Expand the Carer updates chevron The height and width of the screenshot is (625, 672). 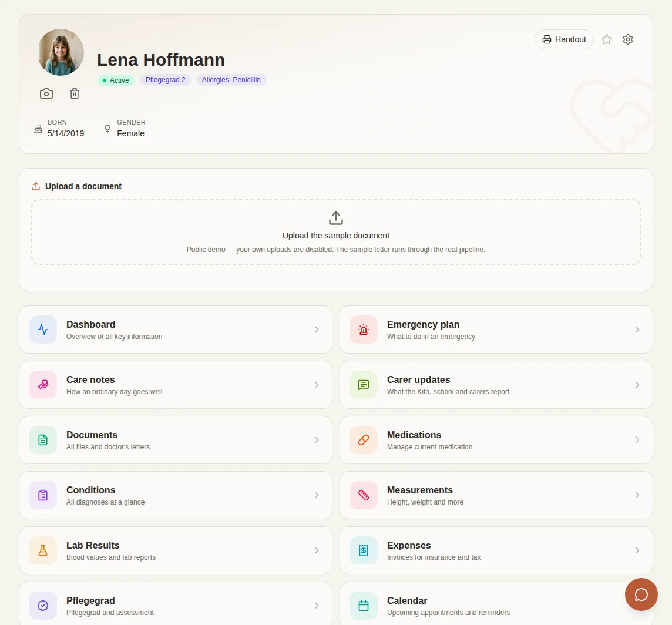(x=637, y=385)
